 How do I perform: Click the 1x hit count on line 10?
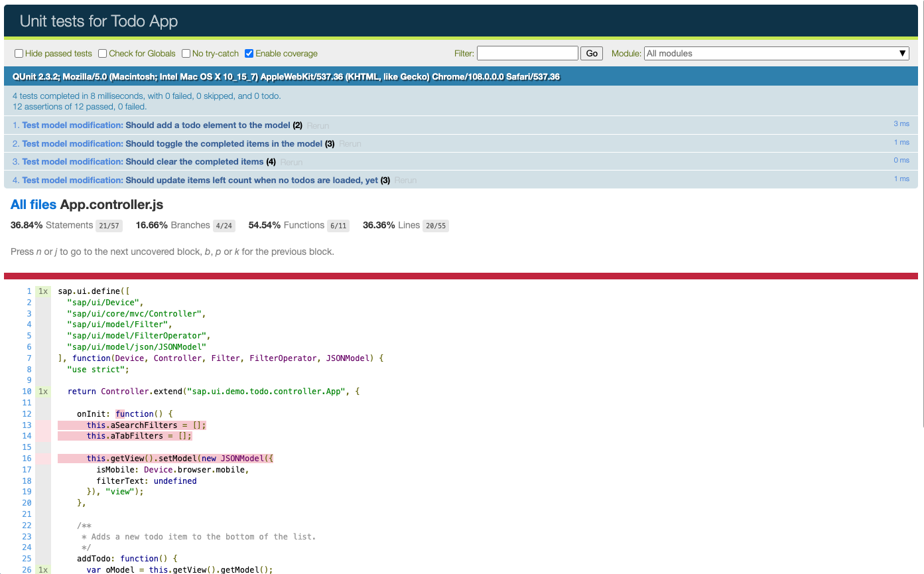(43, 392)
